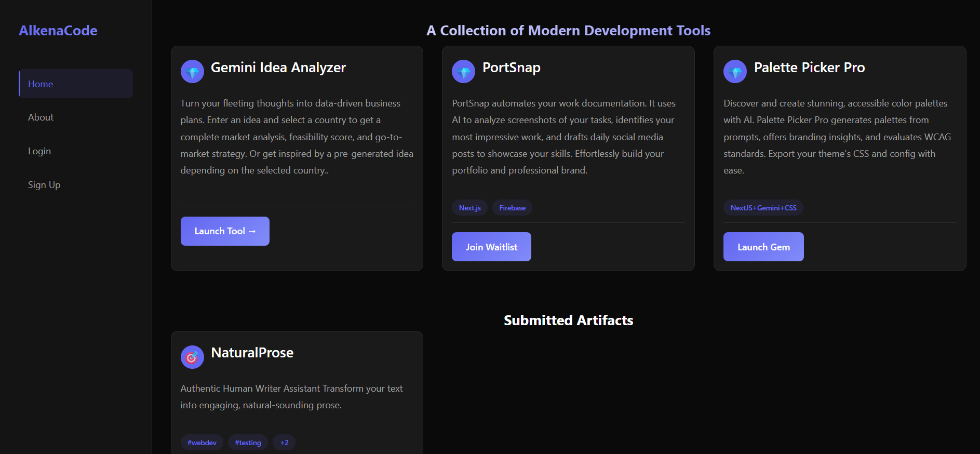Select Home in the sidebar
This screenshot has height=454, width=980.
pyautogui.click(x=41, y=83)
